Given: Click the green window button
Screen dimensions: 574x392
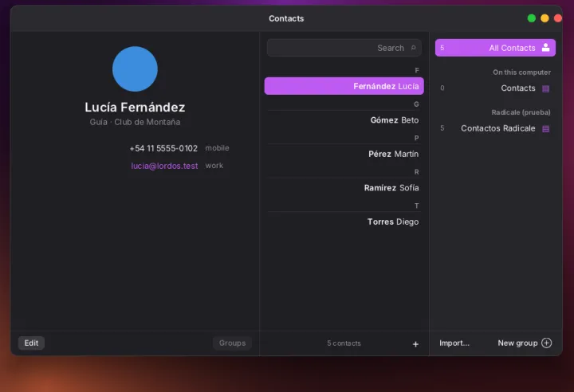Looking at the screenshot, I should (x=532, y=18).
